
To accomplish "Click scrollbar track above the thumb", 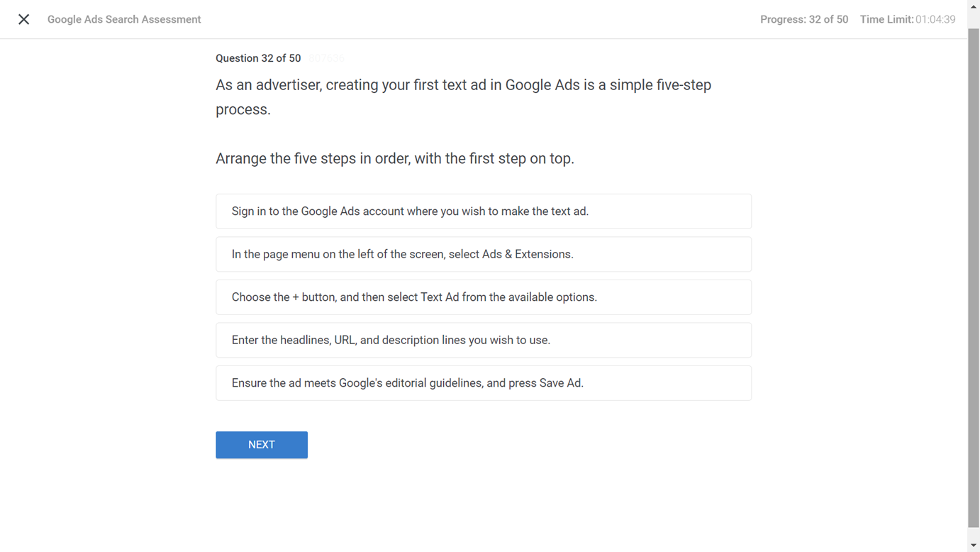I will (974, 20).
